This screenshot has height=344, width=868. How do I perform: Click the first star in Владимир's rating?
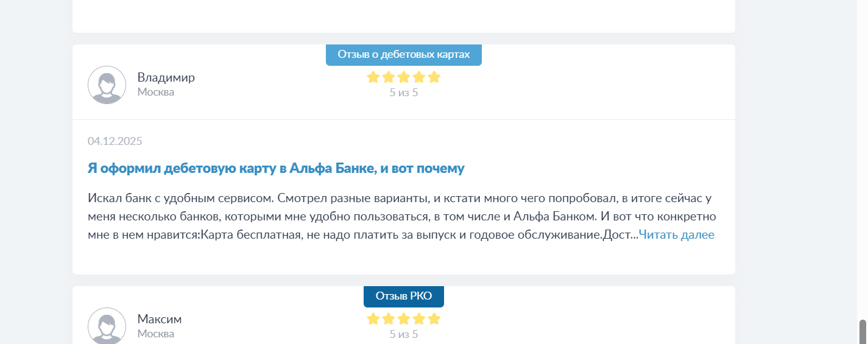pyautogui.click(x=373, y=77)
